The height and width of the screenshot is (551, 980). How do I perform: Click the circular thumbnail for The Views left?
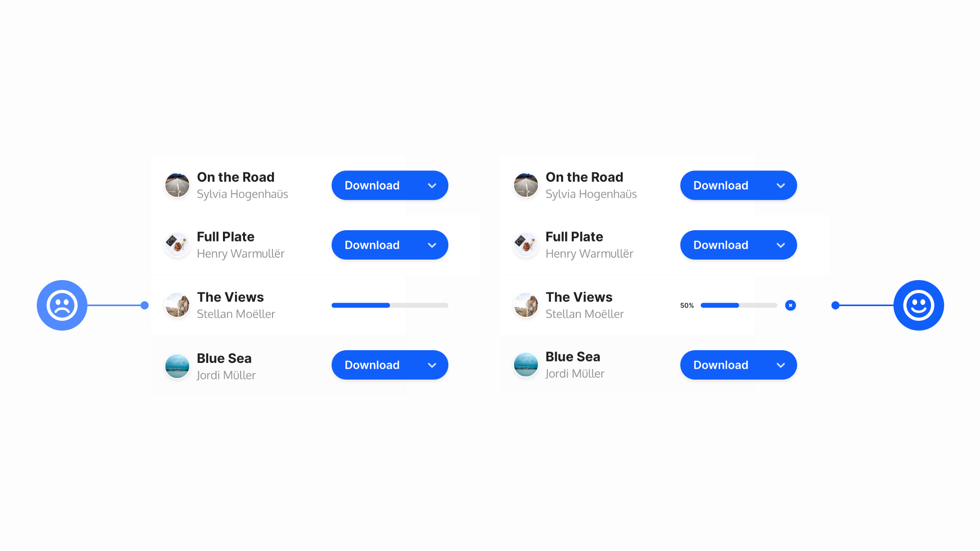176,305
